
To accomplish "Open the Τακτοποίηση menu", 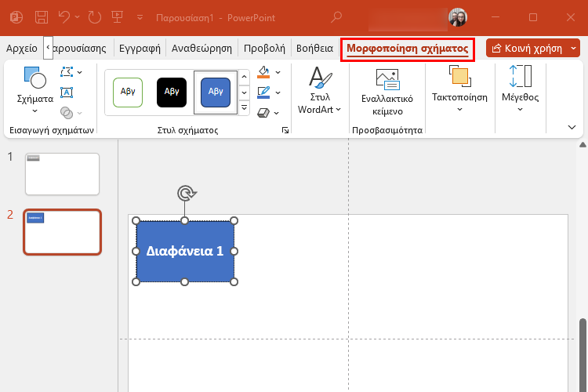I will coord(459,89).
